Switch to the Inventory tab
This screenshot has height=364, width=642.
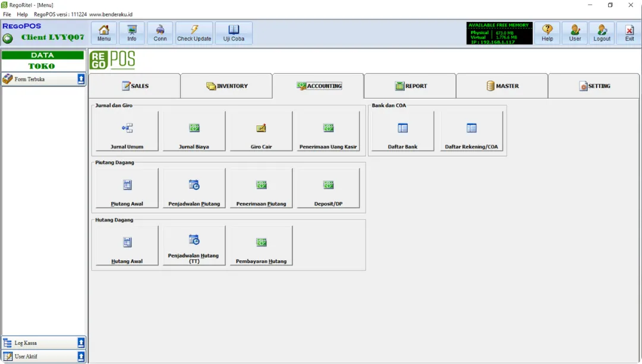[x=226, y=86]
